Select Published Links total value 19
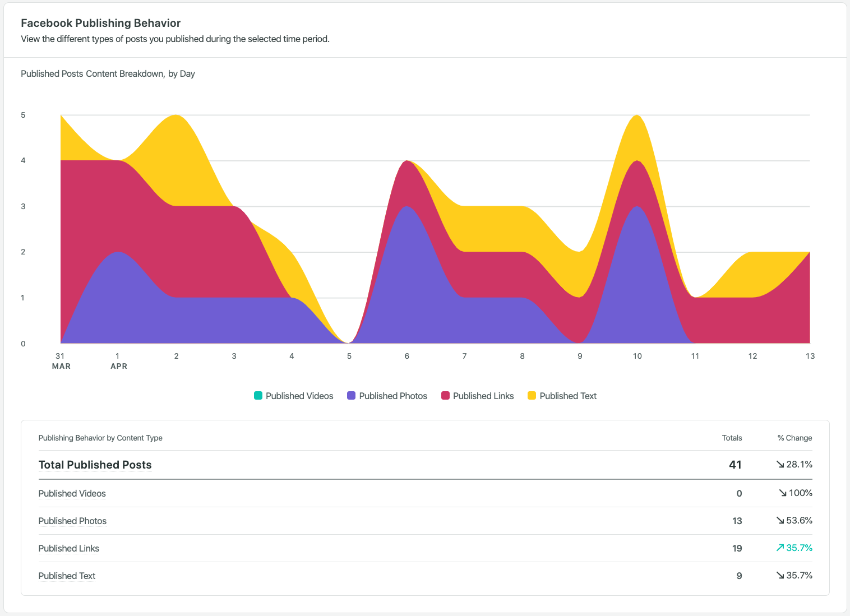This screenshot has height=616, width=850. [737, 548]
